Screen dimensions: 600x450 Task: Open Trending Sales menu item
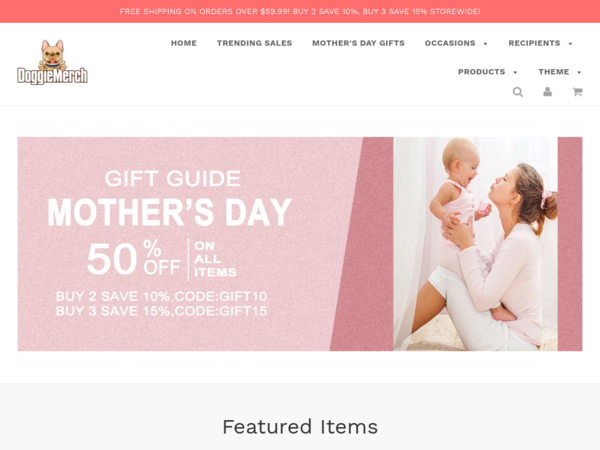[254, 43]
